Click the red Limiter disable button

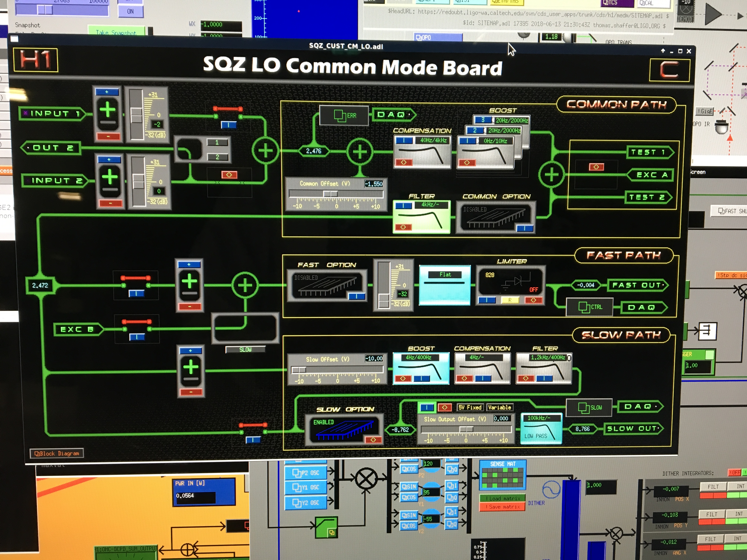tap(533, 300)
